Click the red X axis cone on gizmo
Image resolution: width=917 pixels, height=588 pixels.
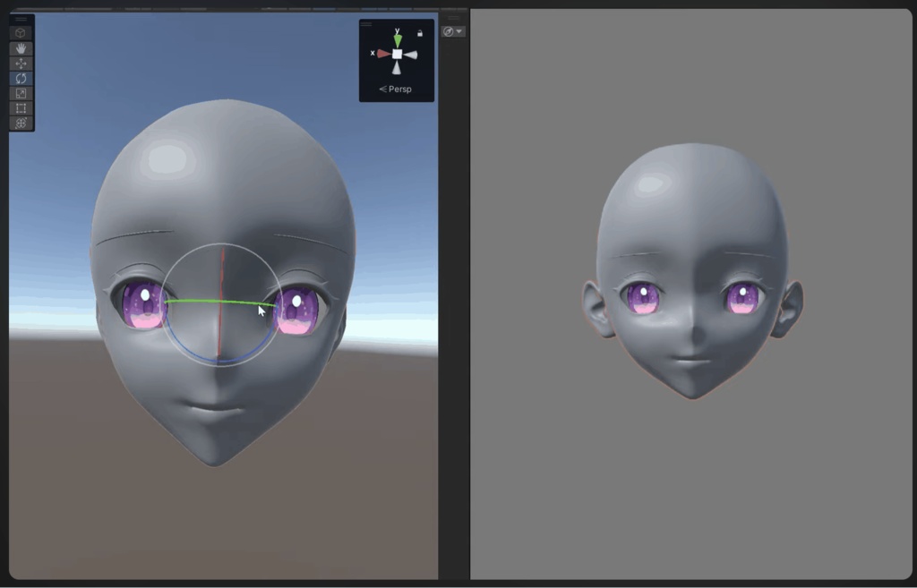click(383, 54)
